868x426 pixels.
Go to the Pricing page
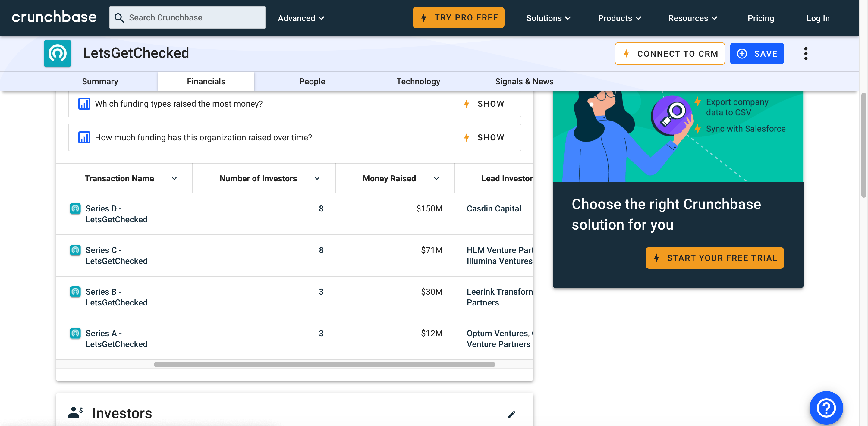tap(761, 18)
